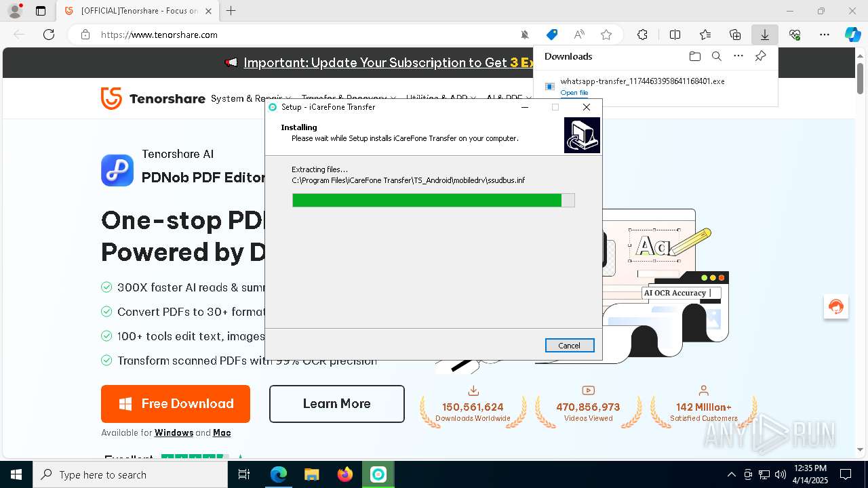Open the Extensions puzzle icon
The height and width of the screenshot is (488, 868).
[x=642, y=35]
